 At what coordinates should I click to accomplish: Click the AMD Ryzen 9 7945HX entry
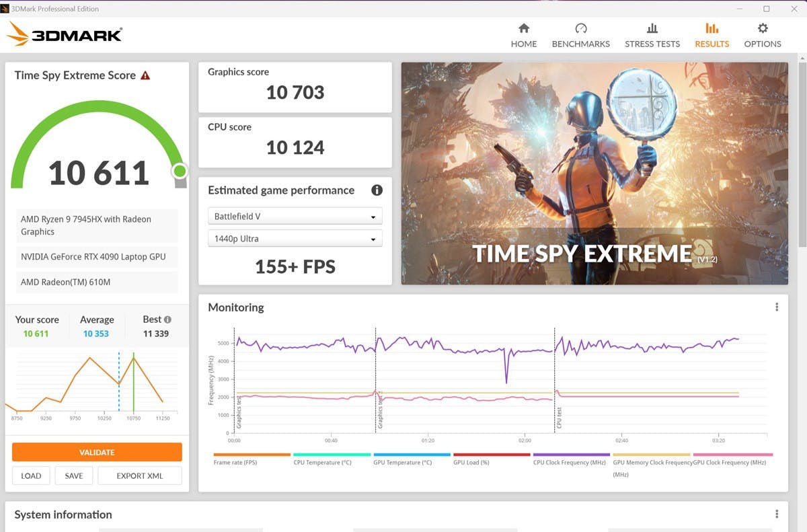tap(97, 225)
